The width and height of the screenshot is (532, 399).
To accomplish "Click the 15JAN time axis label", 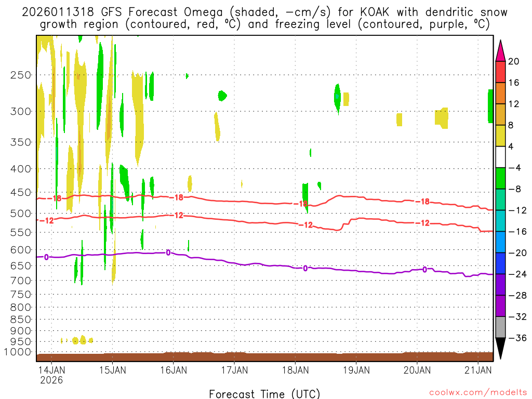I will click(x=113, y=370).
